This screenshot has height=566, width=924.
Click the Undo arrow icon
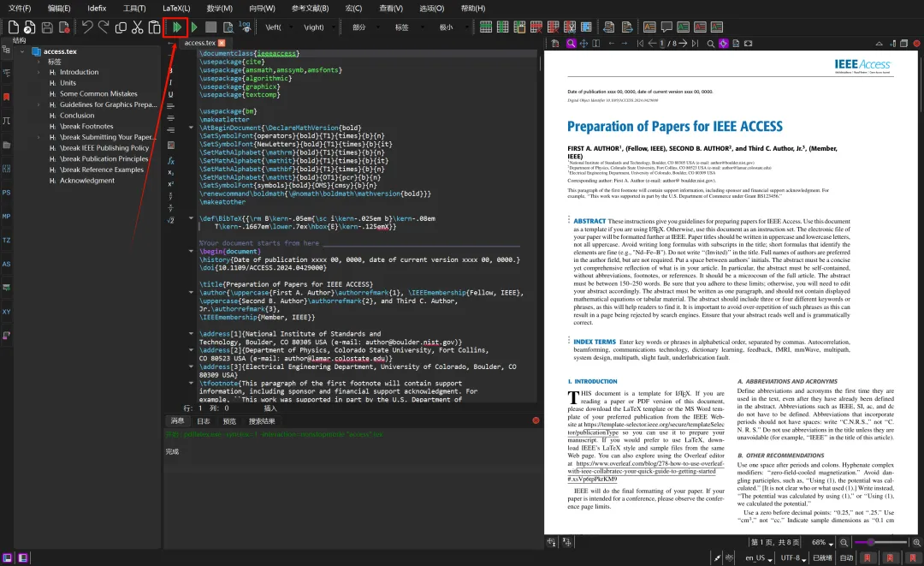[x=87, y=27]
